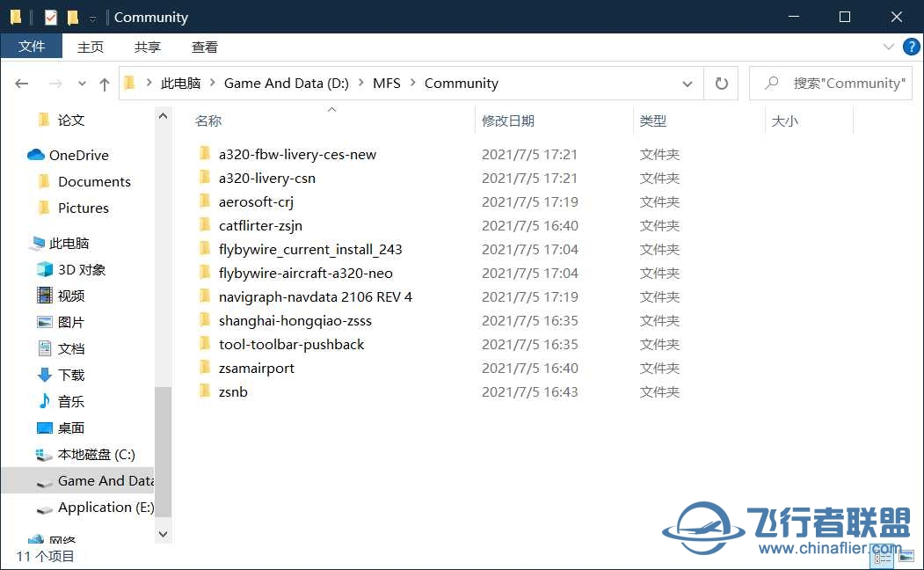Viewport: 924px width, 570px height.
Task: Click the a320-fbw-livery-ces-new folder icon
Action: point(205,154)
